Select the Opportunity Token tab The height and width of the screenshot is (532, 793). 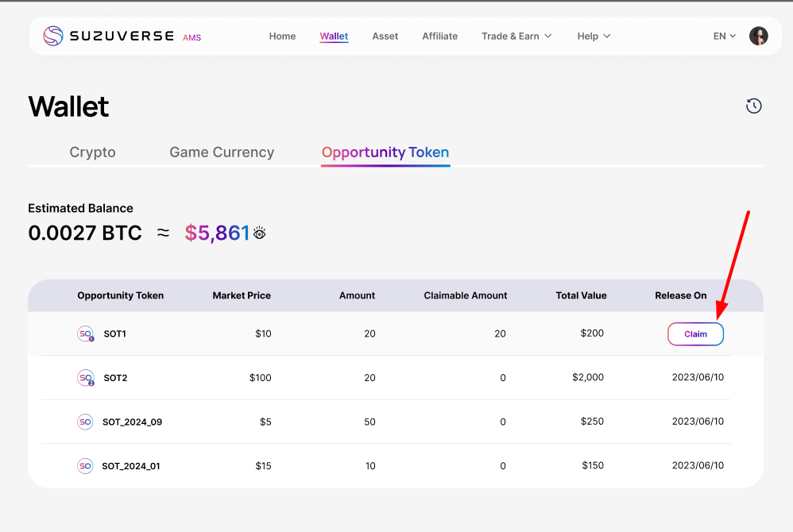click(385, 152)
